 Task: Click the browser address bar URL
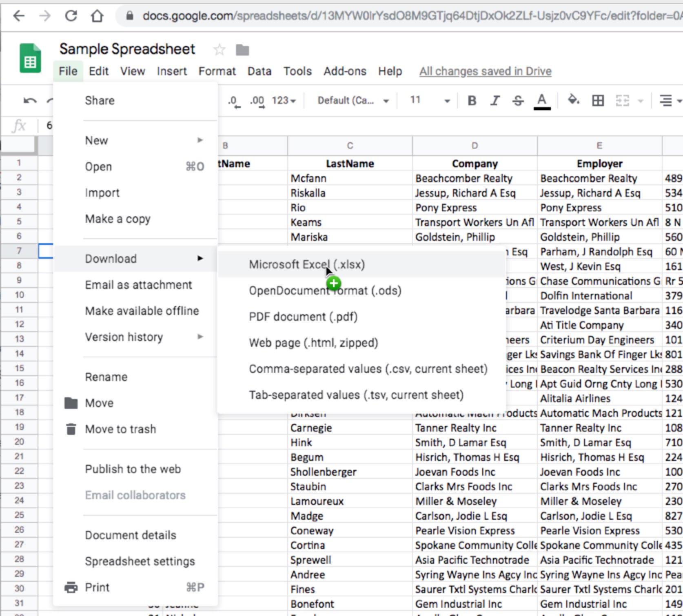412,16
